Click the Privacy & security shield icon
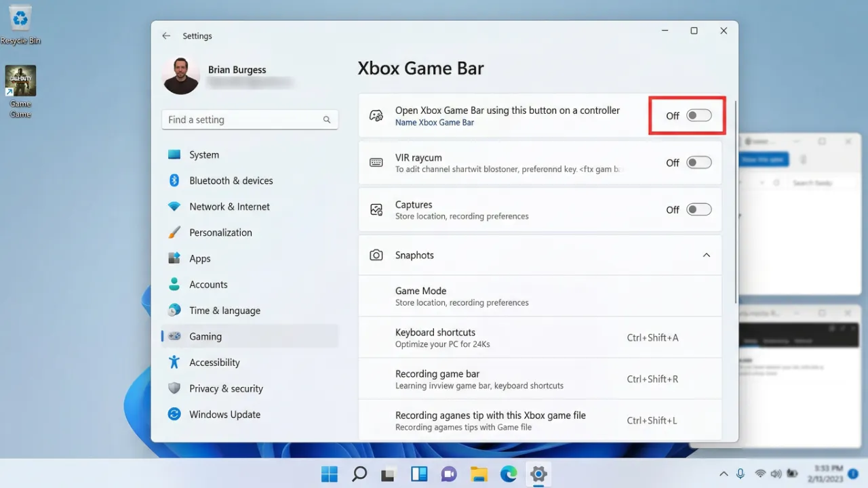 [x=174, y=388]
